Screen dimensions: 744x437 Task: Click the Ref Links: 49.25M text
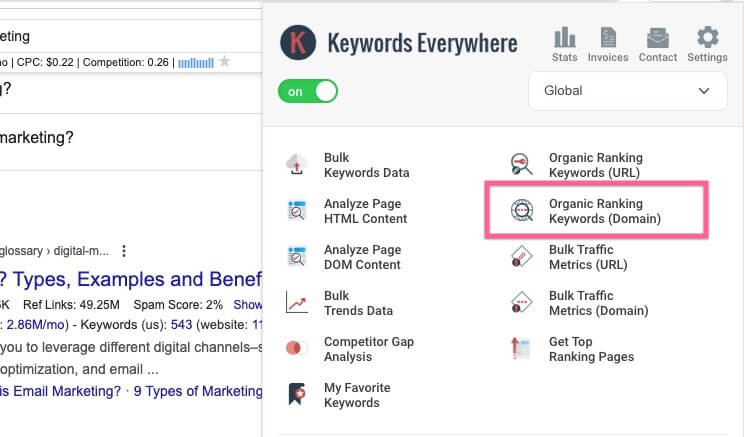[71, 305]
